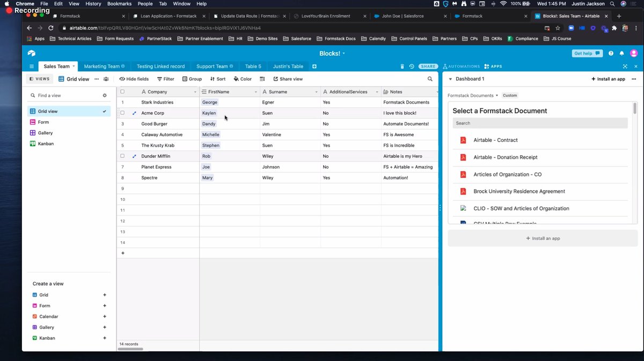Open the Color records button
The width and height of the screenshot is (644, 361).
(243, 79)
